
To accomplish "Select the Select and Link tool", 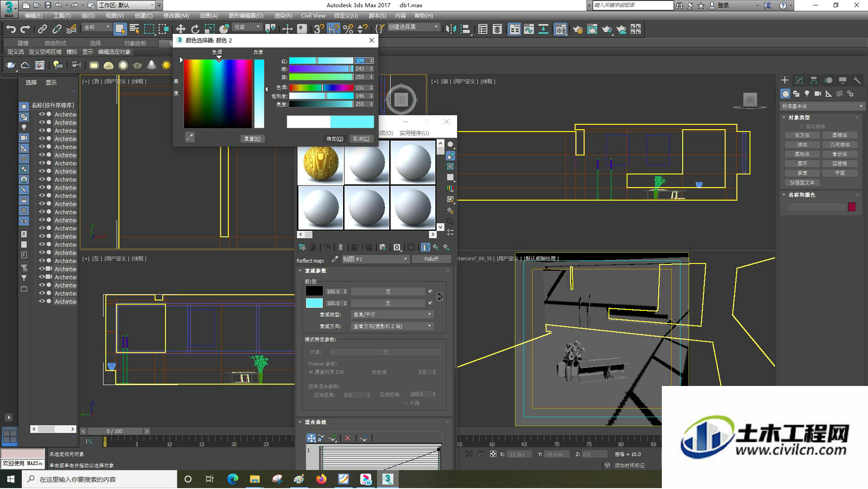I will pyautogui.click(x=42, y=29).
